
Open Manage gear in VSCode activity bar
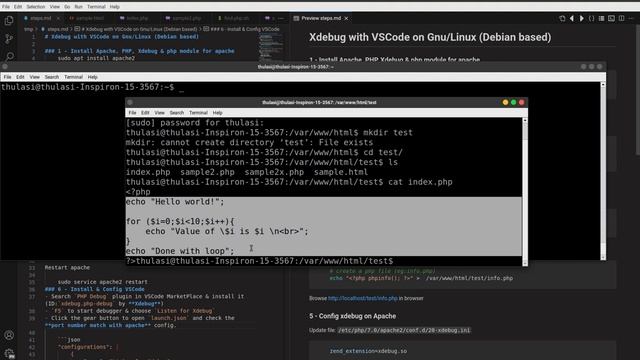(x=9, y=353)
